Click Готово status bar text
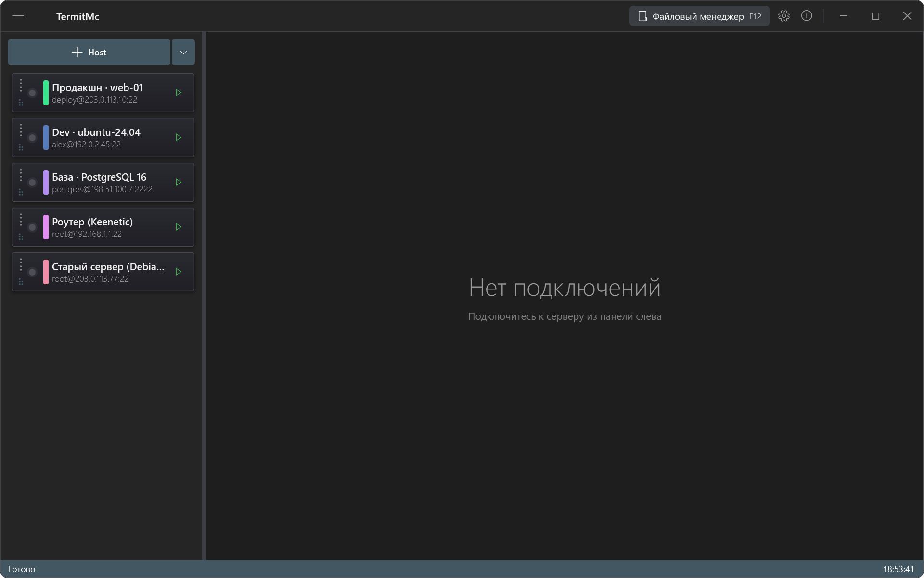The image size is (924, 578). tap(22, 569)
